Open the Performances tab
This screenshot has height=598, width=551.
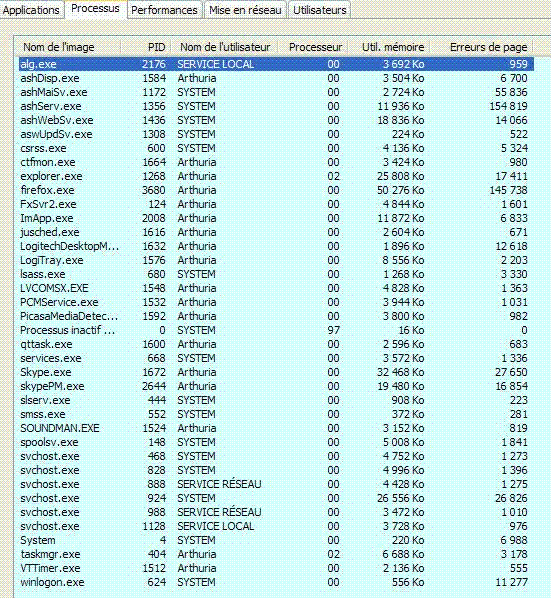pyautogui.click(x=164, y=10)
